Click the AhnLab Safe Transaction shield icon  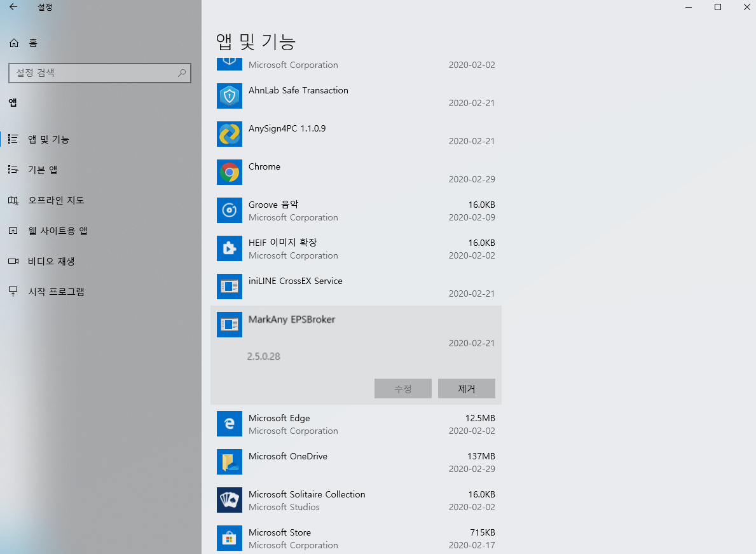pyautogui.click(x=230, y=96)
